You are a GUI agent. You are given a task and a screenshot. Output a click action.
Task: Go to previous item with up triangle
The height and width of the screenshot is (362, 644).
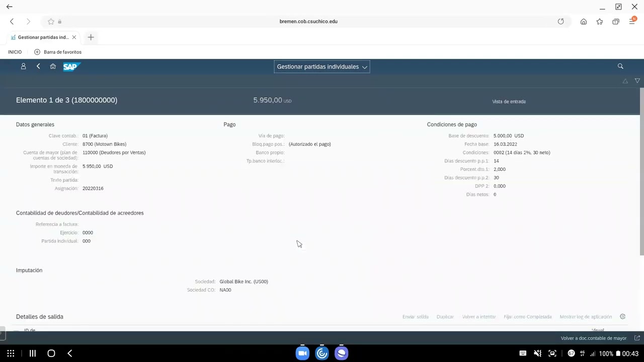pos(625,81)
